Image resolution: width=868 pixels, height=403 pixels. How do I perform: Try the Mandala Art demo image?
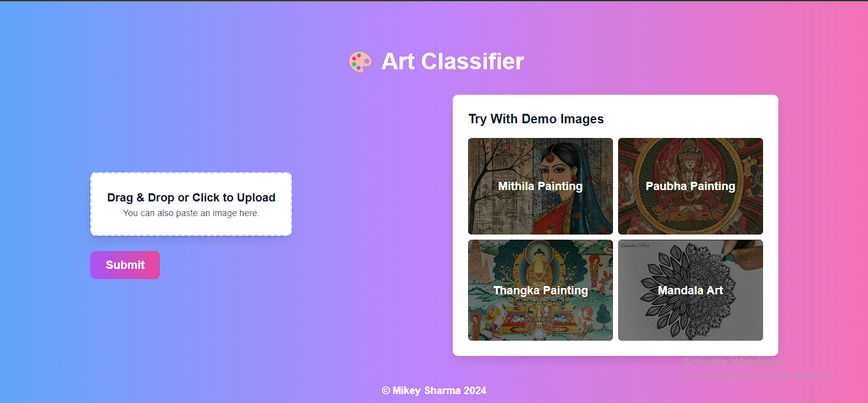pyautogui.click(x=691, y=290)
